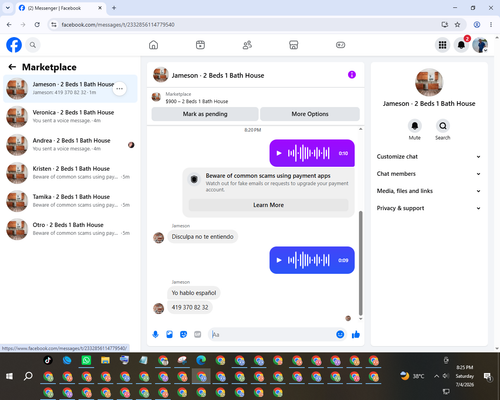Search within the conversation
500x400 pixels.
coord(443,126)
